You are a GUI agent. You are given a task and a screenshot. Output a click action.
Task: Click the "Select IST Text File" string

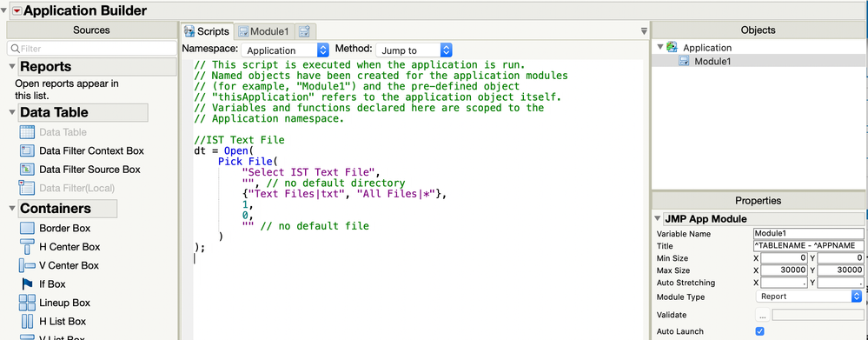[310, 172]
